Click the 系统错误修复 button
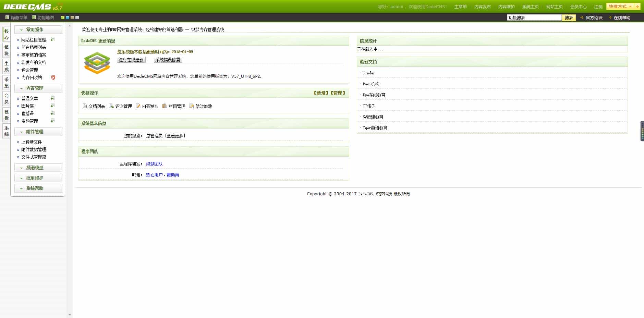 point(168,60)
